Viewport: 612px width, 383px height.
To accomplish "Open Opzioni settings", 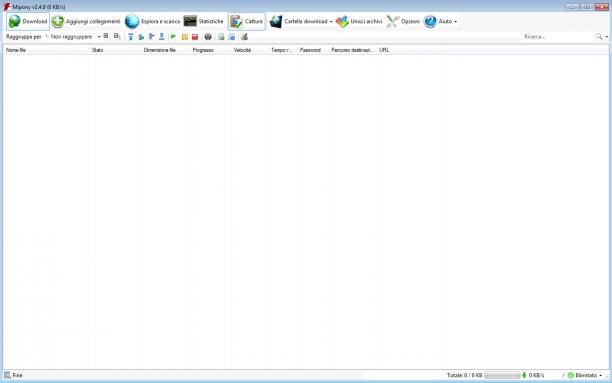I will (403, 21).
